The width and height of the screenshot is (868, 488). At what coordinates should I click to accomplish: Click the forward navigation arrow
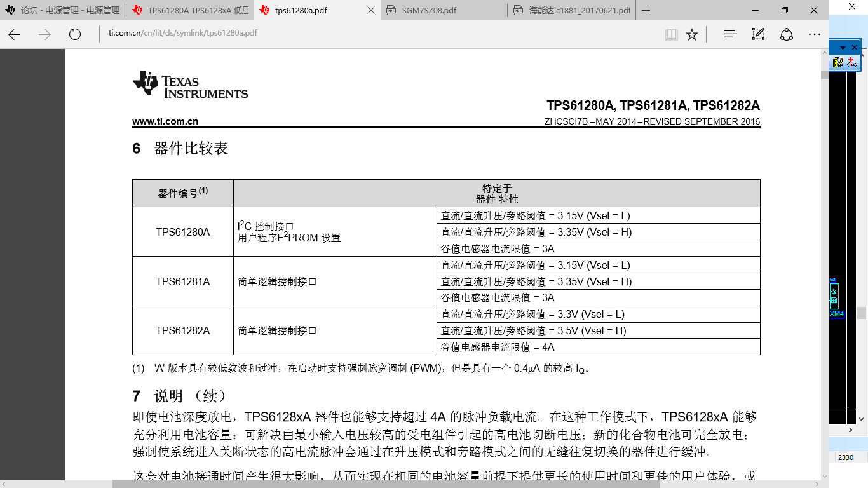44,34
